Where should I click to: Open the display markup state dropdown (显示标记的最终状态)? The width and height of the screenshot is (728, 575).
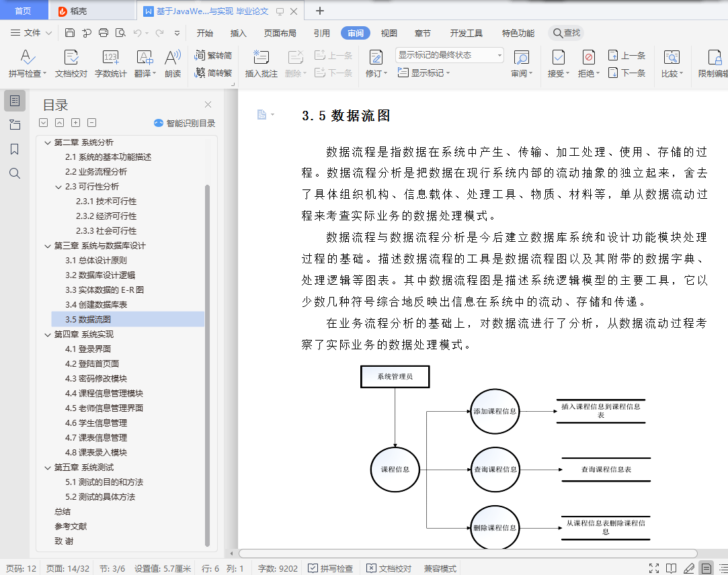pos(450,55)
